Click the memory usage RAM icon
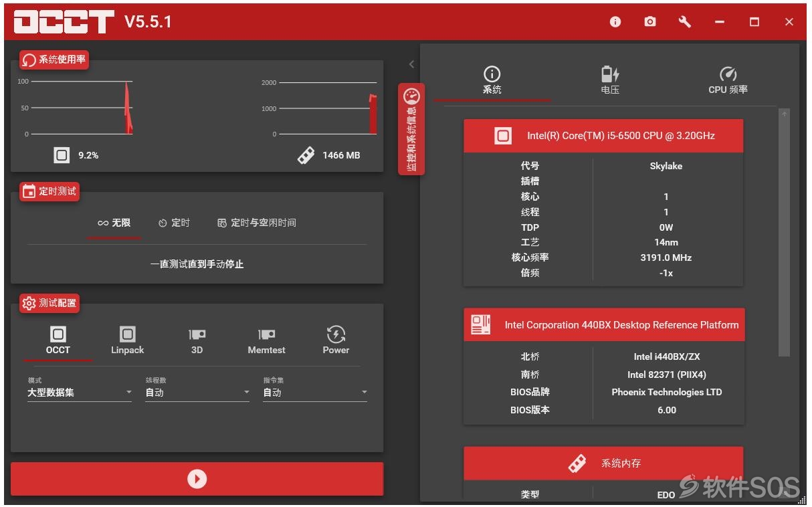 306,155
